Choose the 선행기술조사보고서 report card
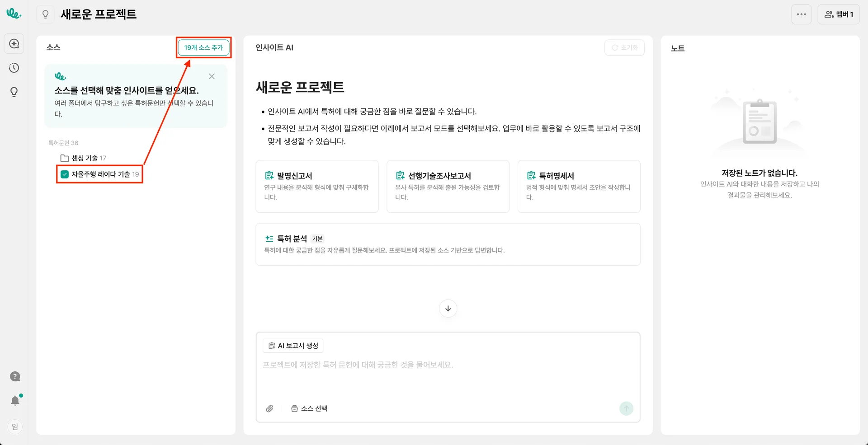The height and width of the screenshot is (445, 868). coord(448,186)
